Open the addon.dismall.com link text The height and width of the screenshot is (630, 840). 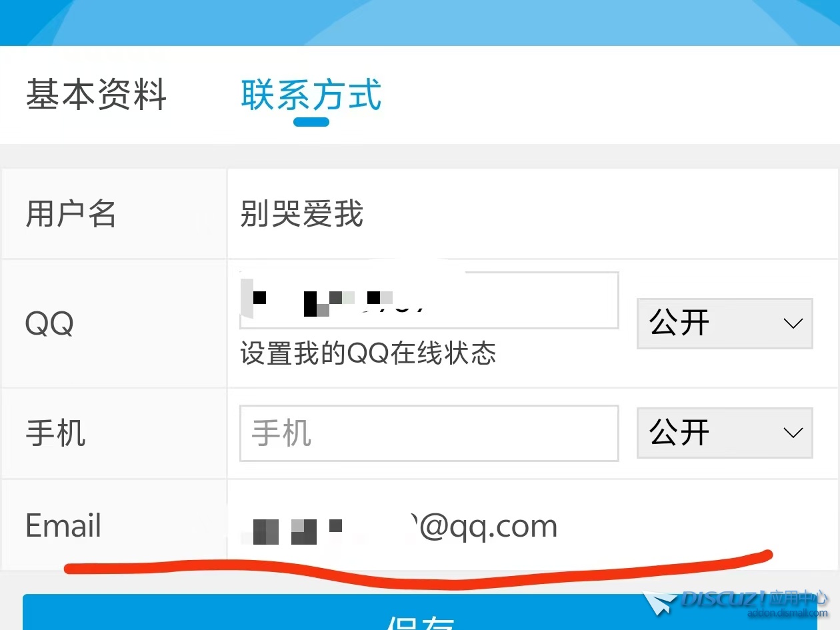click(787, 613)
